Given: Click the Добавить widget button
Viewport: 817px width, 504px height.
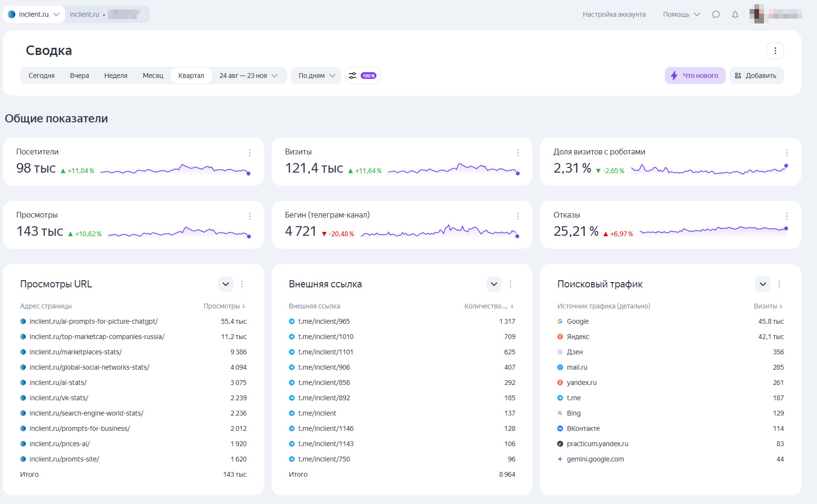Looking at the screenshot, I should (756, 76).
